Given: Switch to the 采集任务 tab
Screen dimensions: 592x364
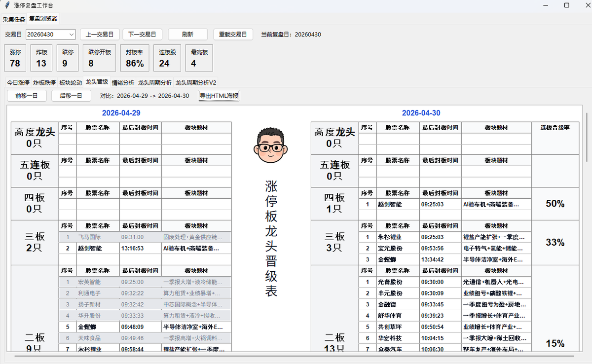Looking at the screenshot, I should click(x=14, y=19).
